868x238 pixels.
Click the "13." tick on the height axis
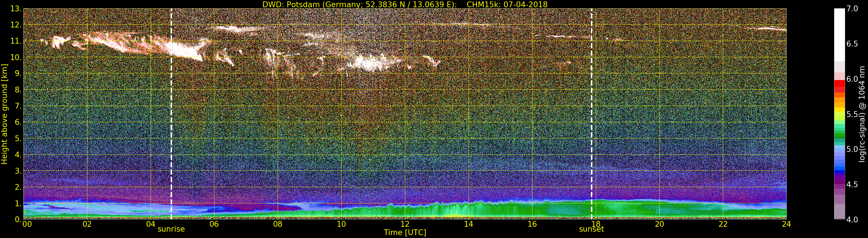[x=16, y=9]
